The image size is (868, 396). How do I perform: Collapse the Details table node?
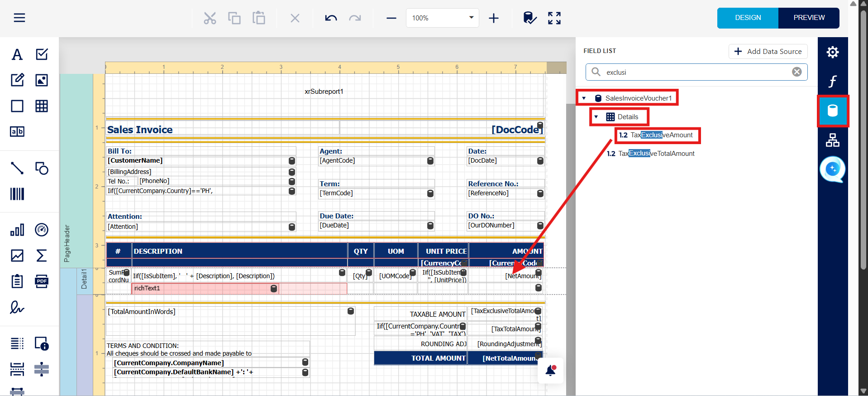coord(596,117)
